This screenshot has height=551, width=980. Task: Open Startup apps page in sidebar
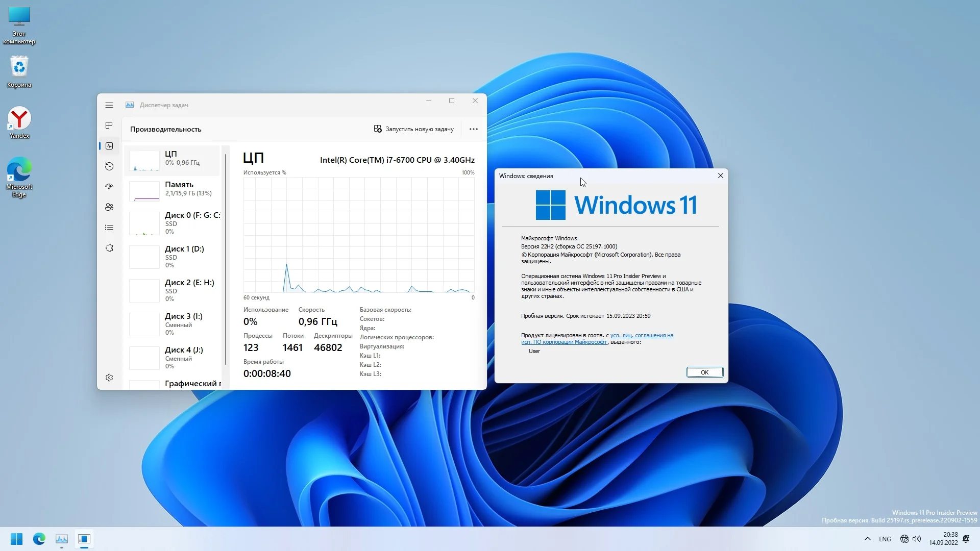coord(109,187)
